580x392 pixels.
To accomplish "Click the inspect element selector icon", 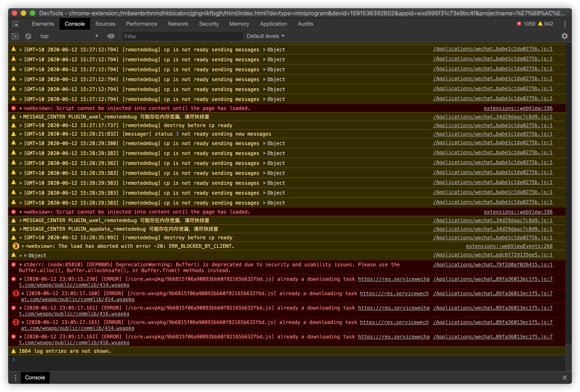I will click(16, 24).
